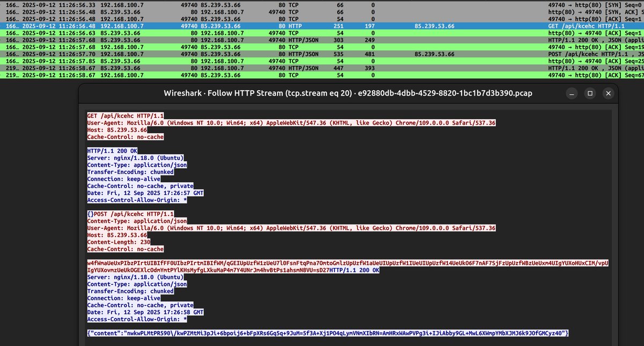The width and height of the screenshot is (644, 346).
Task: Select the highlighted GET /api/kcehc packet row
Action: tap(322, 26)
